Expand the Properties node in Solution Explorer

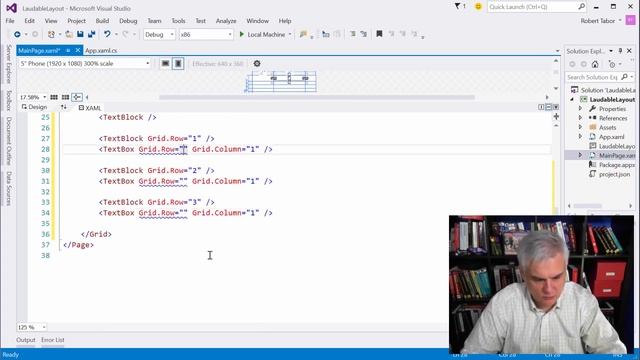tap(580, 109)
